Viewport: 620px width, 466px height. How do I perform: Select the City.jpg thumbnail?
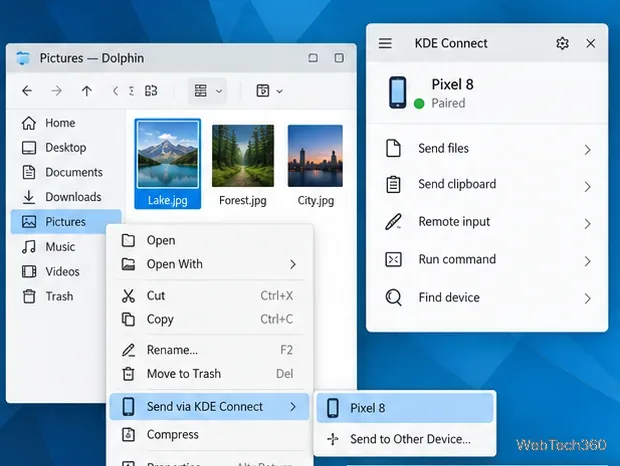(x=315, y=156)
